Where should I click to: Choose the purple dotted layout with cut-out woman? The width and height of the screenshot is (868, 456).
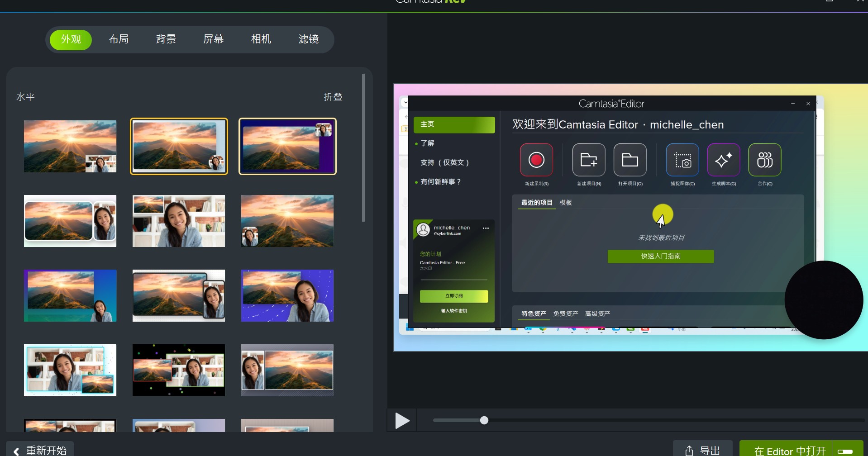pos(287,295)
